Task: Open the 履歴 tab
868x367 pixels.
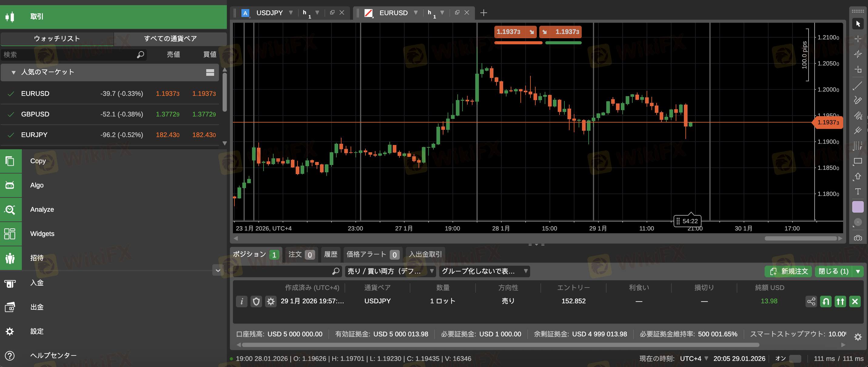Action: pyautogui.click(x=330, y=254)
